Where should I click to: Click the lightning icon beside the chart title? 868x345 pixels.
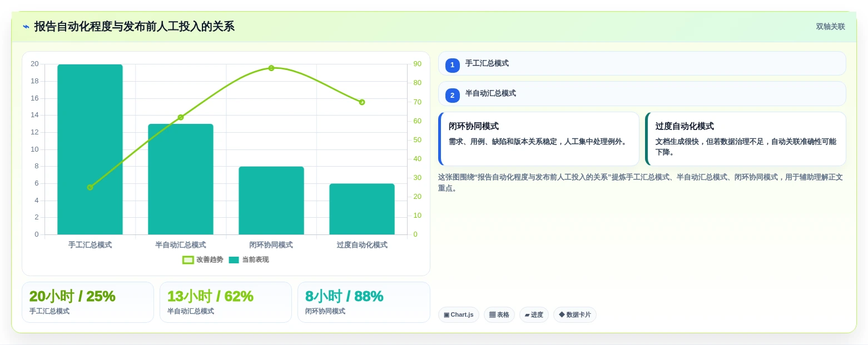tap(26, 27)
